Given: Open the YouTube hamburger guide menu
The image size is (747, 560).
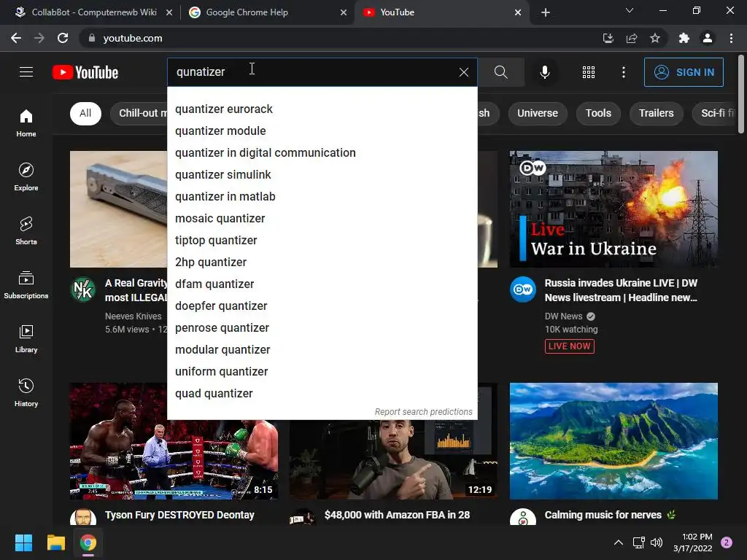Looking at the screenshot, I should pos(26,72).
